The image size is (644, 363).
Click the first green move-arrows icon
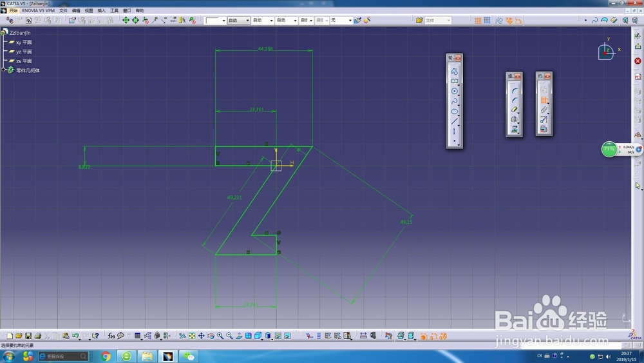126,20
